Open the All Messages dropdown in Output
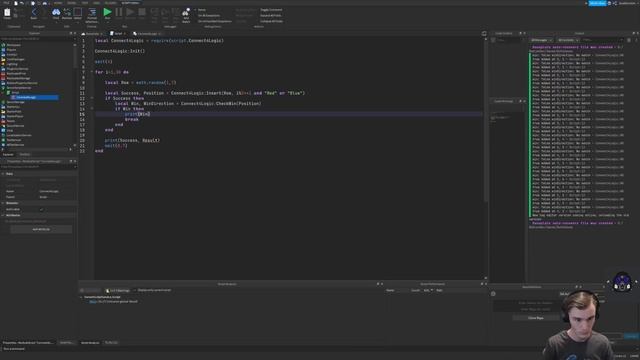Screen dimensions: 640x360 (x=541, y=40)
